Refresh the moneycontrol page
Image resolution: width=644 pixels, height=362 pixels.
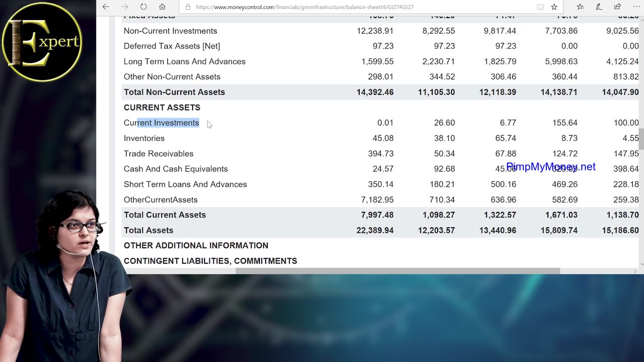pos(143,7)
